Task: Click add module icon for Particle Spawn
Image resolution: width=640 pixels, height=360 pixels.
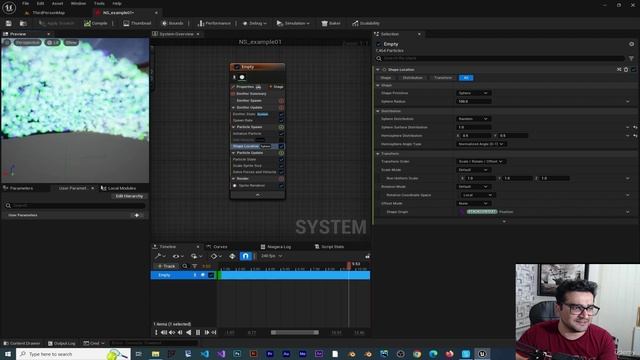Action: click(281, 127)
